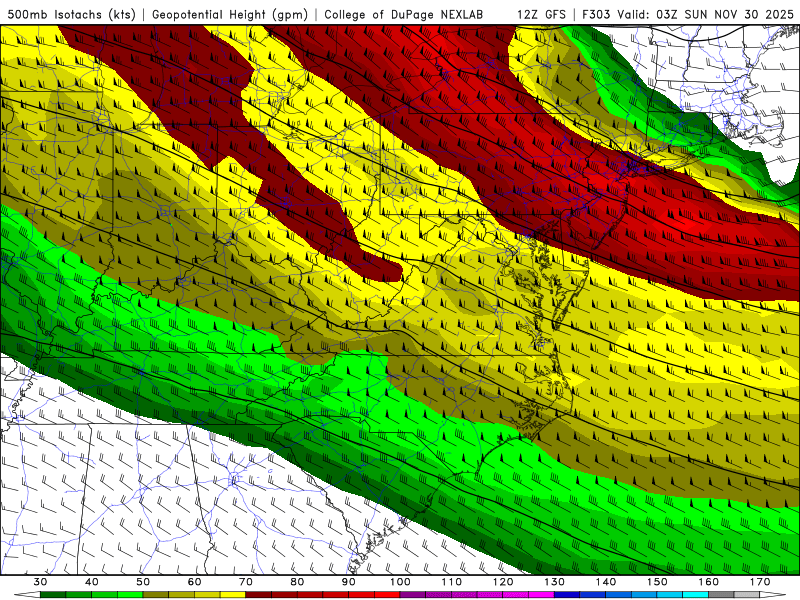Image resolution: width=800 pixels, height=600 pixels.
Task: Click the legend value '50'
Action: [143, 582]
